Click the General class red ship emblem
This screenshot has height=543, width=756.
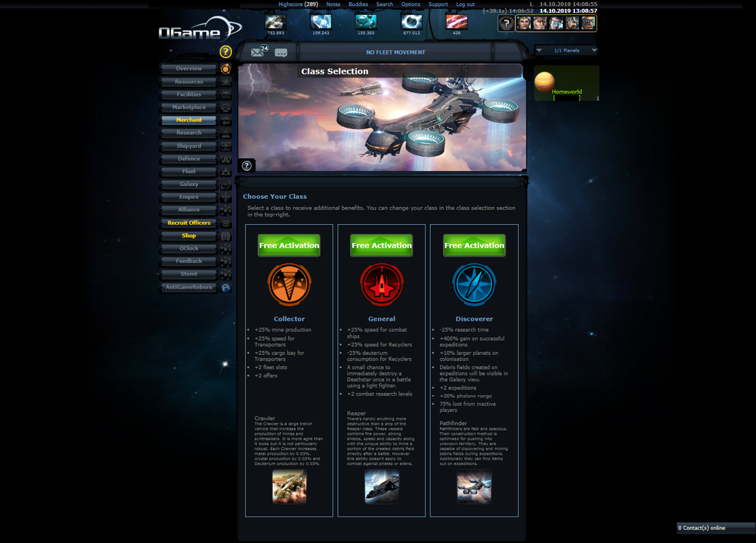(x=382, y=284)
